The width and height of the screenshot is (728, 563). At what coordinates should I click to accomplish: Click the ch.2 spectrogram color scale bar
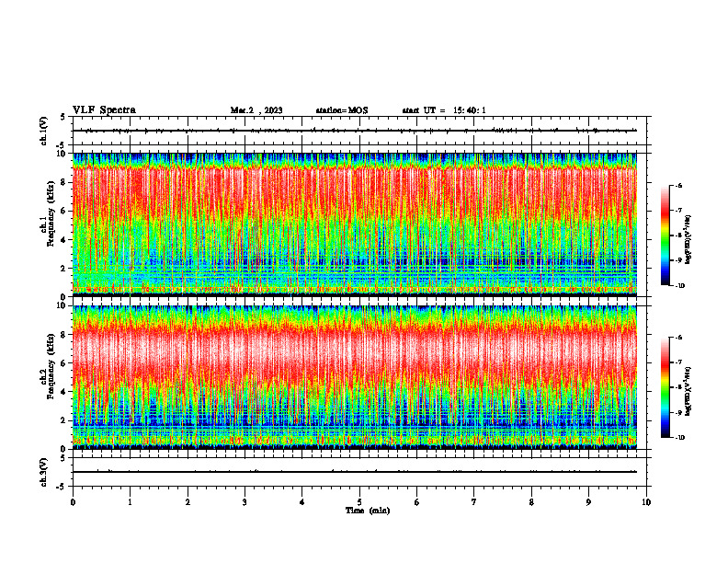tap(665, 387)
